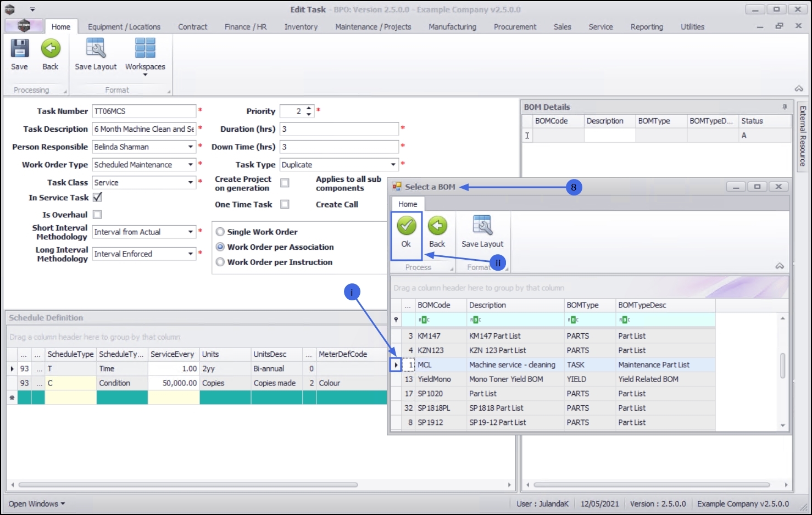
Task: Click Save Layout in the Edit Task ribbon
Action: pos(96,54)
